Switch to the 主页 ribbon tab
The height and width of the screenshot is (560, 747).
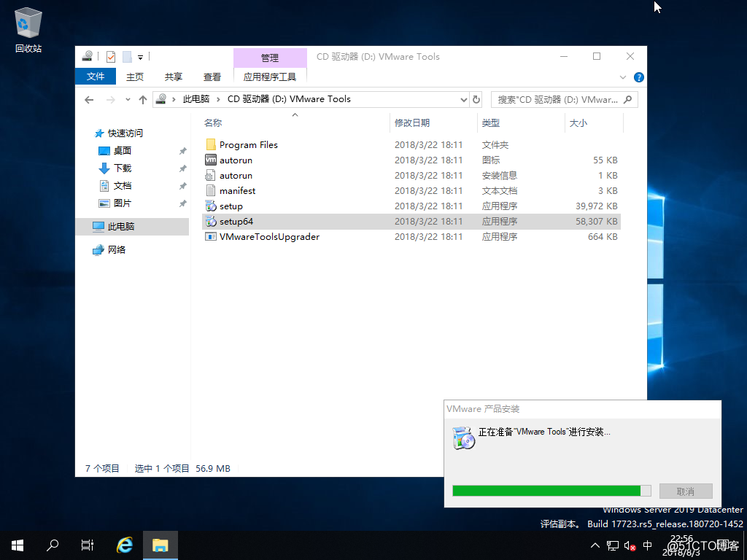click(135, 77)
